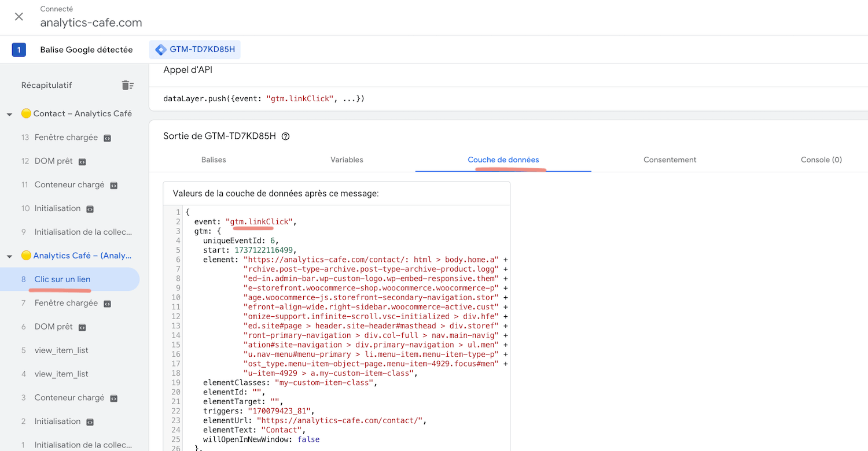The image size is (868, 451).
Task: Click the code icon next to Initialisation 10
Action: click(90, 209)
